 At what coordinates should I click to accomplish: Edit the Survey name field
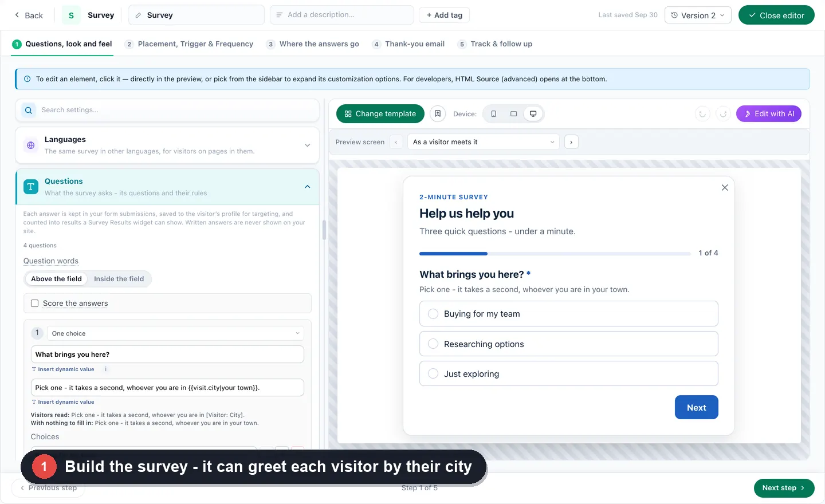(197, 15)
